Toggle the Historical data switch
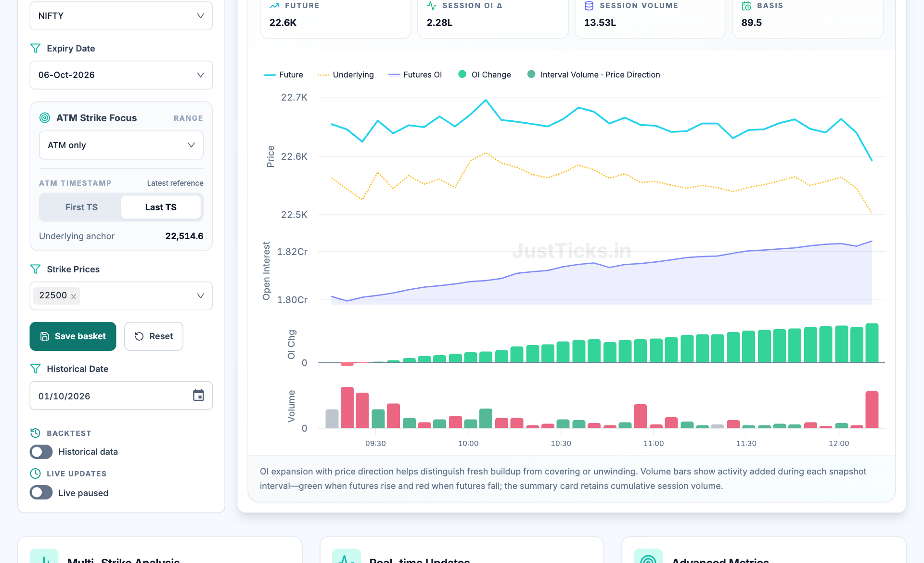 click(41, 452)
